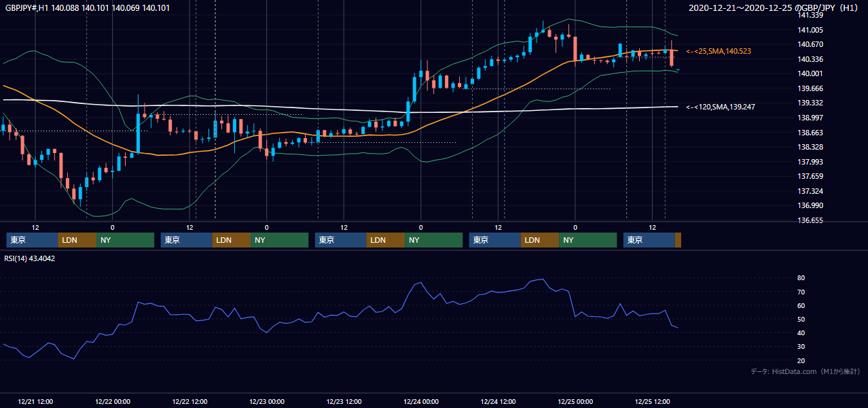This screenshot has width=868, height=408.
Task: Click the RSI scale value 50
Action: [x=801, y=319]
